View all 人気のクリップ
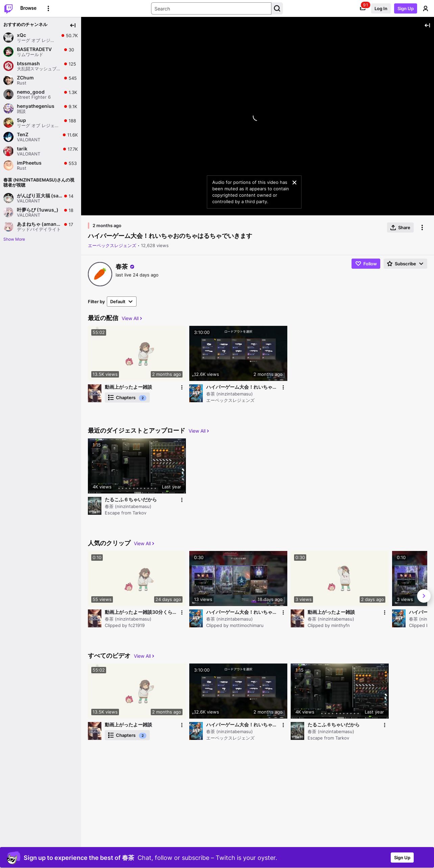The width and height of the screenshot is (434, 868). [144, 544]
